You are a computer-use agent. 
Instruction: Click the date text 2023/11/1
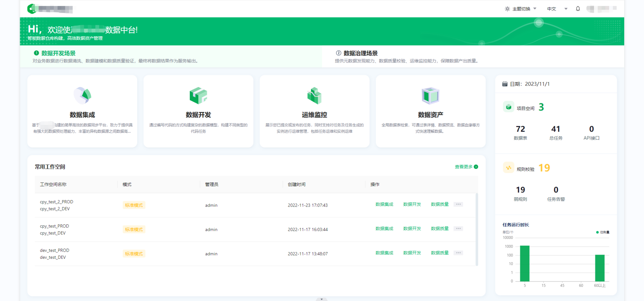coord(537,84)
